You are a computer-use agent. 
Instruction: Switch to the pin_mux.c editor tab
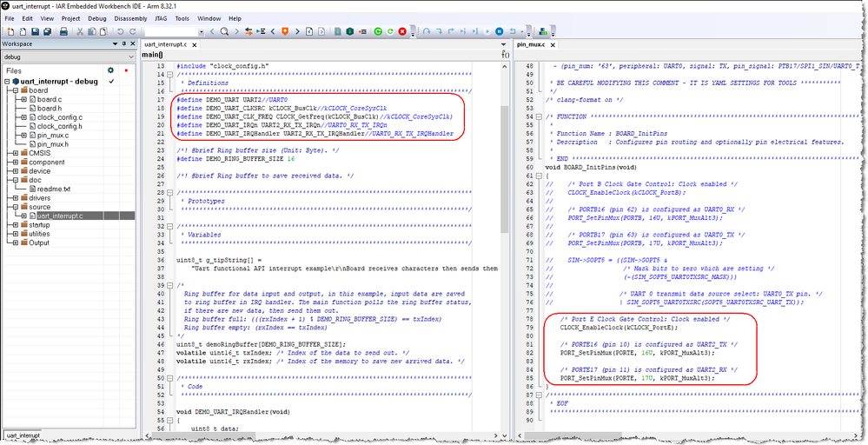coord(531,44)
